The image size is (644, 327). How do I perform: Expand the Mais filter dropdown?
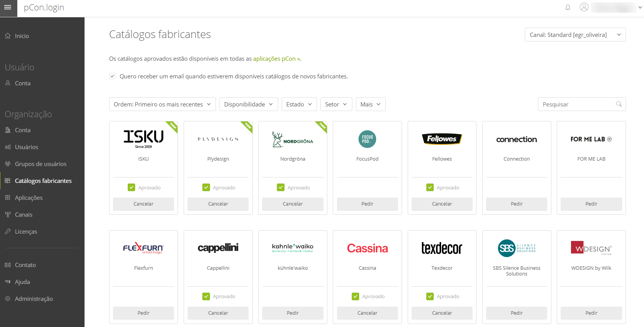[371, 104]
